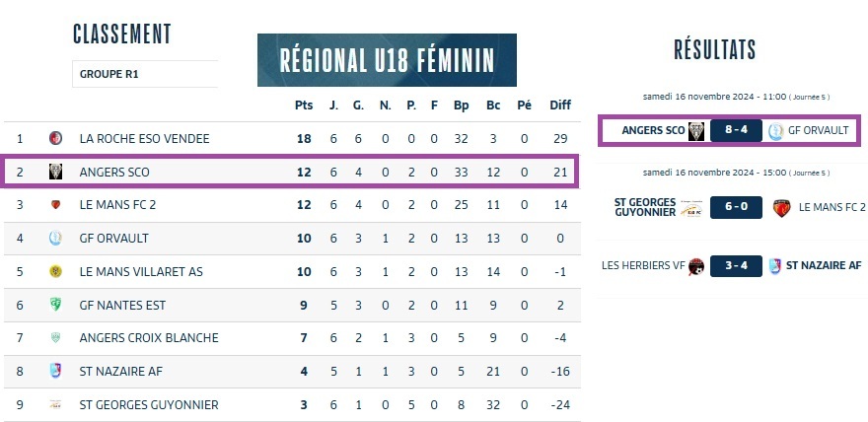Sort standings by the Diff column header
This screenshot has width=868, height=422.
coord(560,105)
